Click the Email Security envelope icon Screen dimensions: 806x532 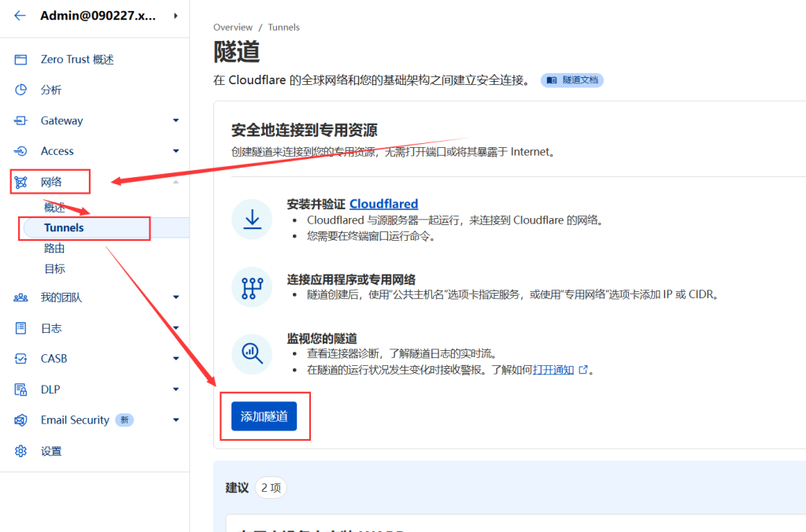coord(21,420)
